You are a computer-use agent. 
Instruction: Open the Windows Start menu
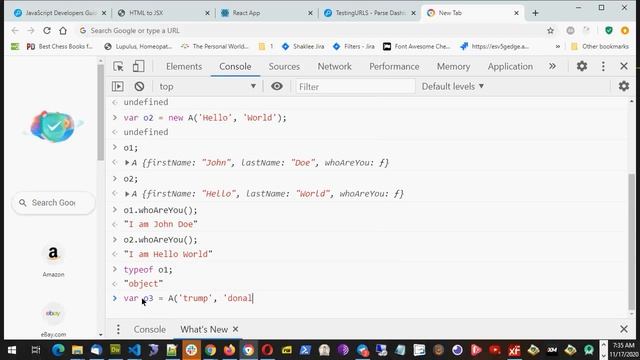pyautogui.click(x=12, y=350)
